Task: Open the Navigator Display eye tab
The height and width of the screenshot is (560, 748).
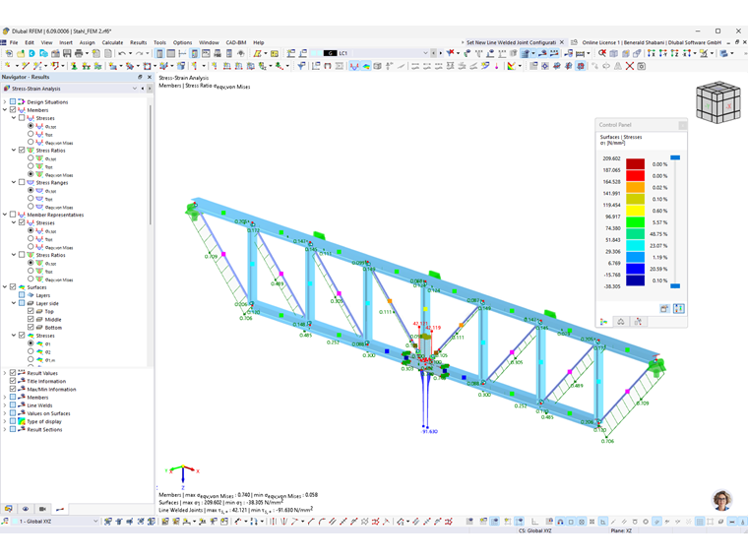Action: pos(26,509)
